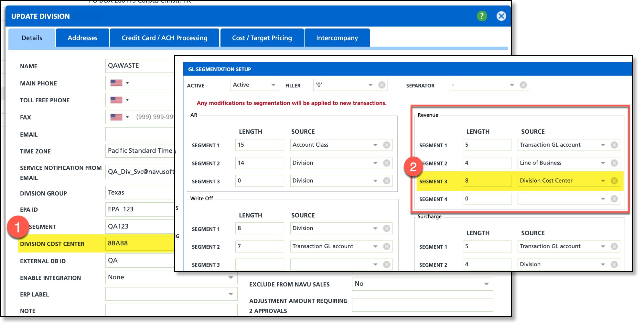This screenshot has height=325, width=644.
Task: Clear the AR Segment 2 source
Action: coord(386,163)
